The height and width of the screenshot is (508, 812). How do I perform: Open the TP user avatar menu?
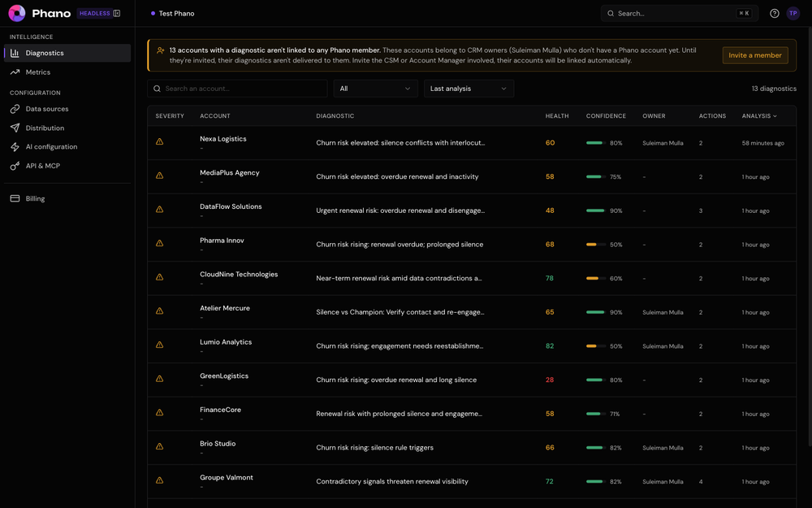click(x=793, y=14)
